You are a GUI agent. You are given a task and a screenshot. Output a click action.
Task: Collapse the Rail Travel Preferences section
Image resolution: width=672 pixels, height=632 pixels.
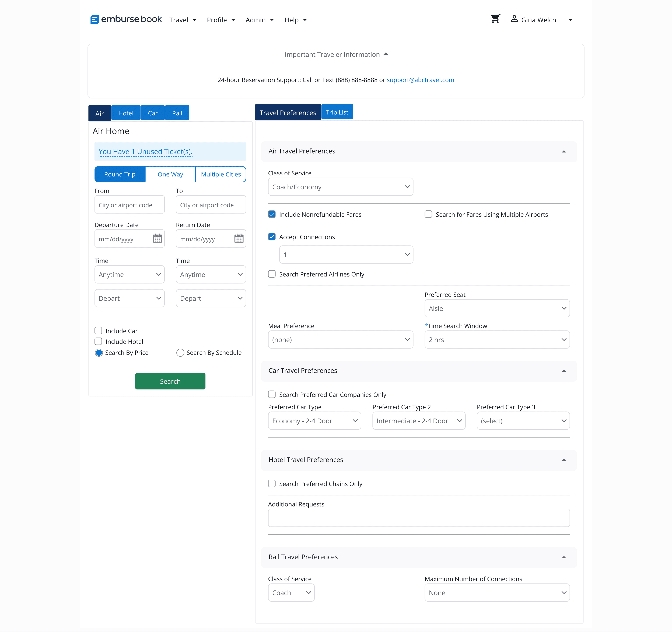pyautogui.click(x=563, y=557)
